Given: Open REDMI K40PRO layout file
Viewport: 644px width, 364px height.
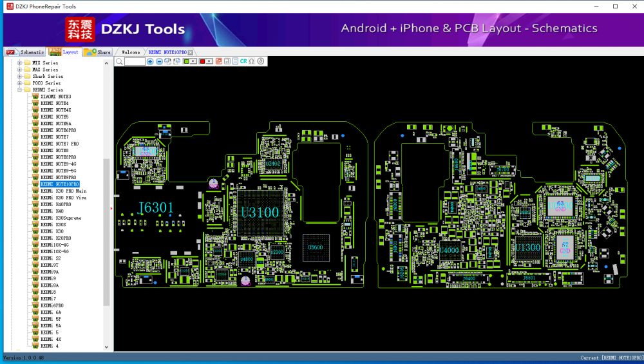Looking at the screenshot, I should click(56, 204).
